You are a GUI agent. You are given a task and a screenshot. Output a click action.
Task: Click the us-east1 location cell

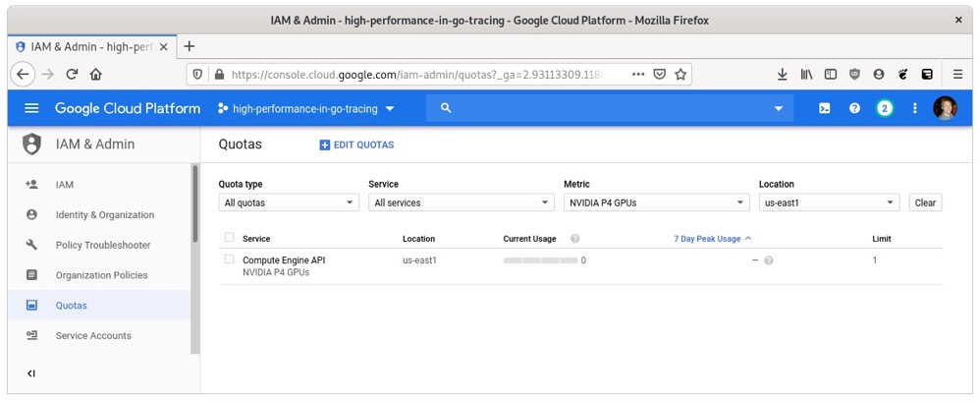pos(419,260)
